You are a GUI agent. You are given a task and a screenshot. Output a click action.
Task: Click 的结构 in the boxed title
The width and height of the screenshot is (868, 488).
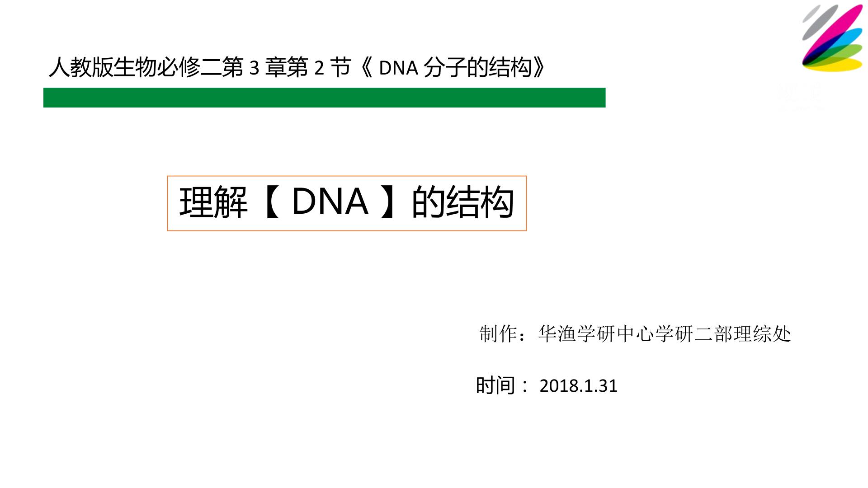pyautogui.click(x=463, y=202)
